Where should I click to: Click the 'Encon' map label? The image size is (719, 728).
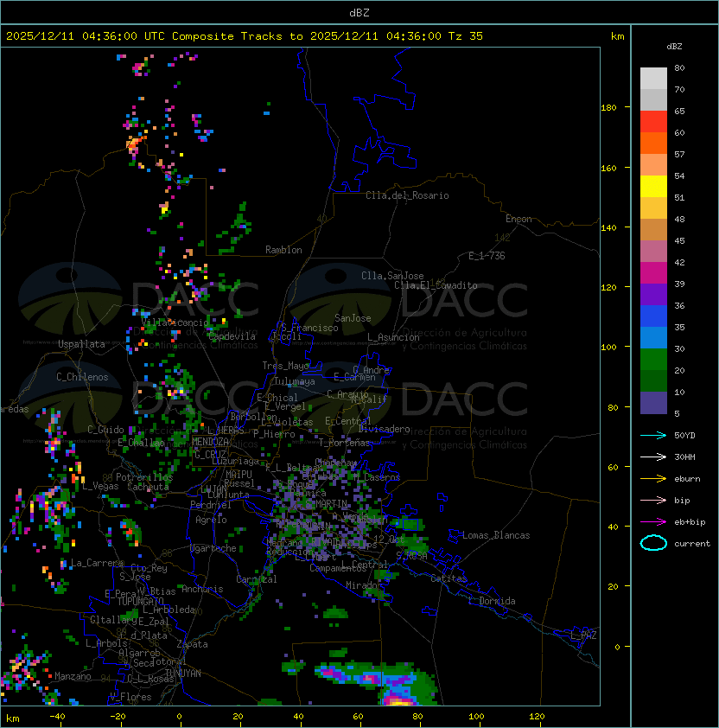pyautogui.click(x=519, y=219)
